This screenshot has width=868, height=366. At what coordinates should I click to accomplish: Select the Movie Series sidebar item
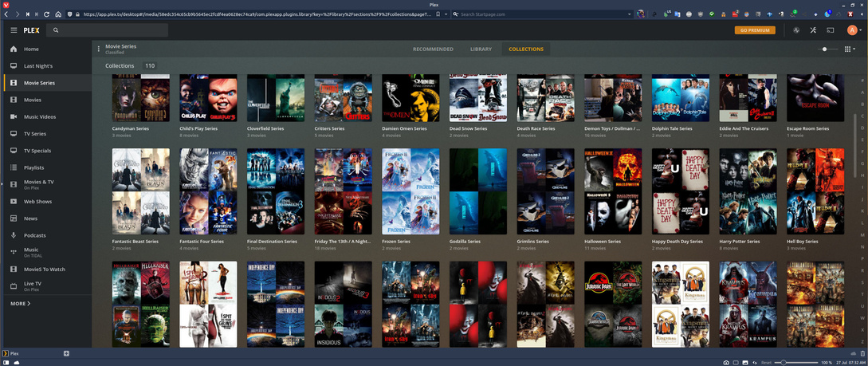click(47, 83)
